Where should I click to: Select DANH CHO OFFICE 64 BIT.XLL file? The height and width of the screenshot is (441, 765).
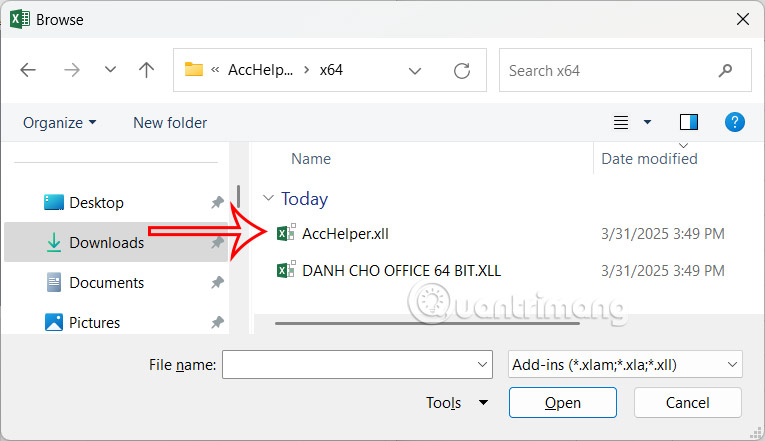click(401, 271)
